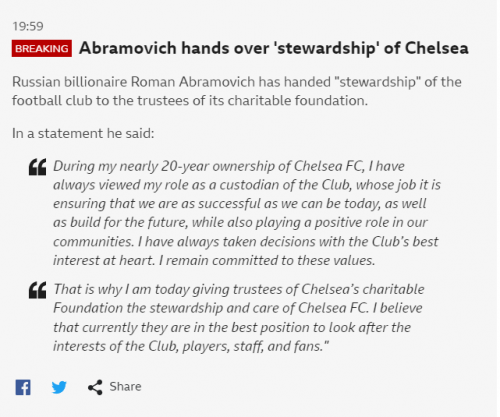
Task: Select the line "In a statement he said:"
Action: [x=83, y=133]
